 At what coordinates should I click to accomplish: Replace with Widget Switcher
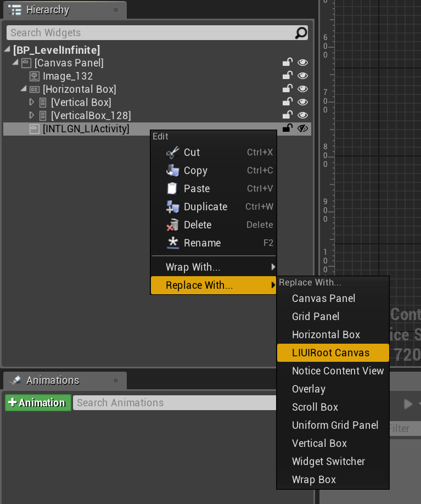333,461
